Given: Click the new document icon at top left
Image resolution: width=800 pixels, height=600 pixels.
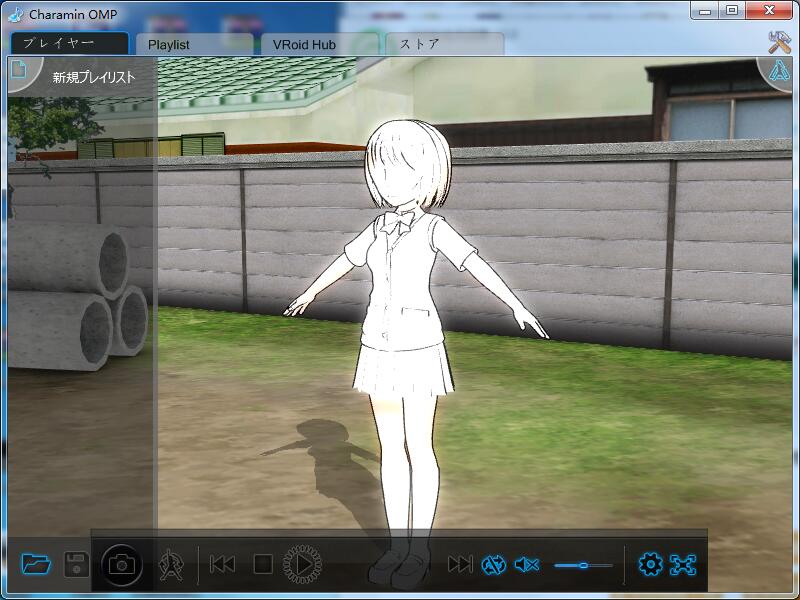Looking at the screenshot, I should [19, 71].
